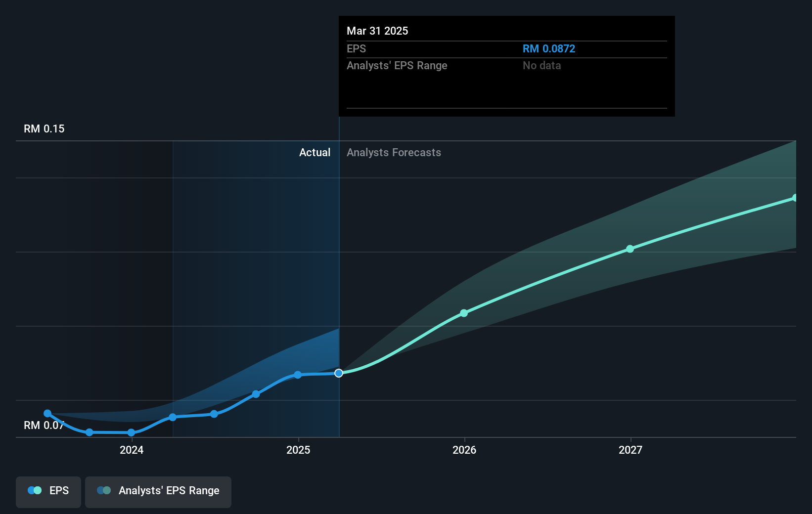The width and height of the screenshot is (812, 514).
Task: Click the 'Analysts' EPS Range' tooltip row label
Action: pos(397,65)
